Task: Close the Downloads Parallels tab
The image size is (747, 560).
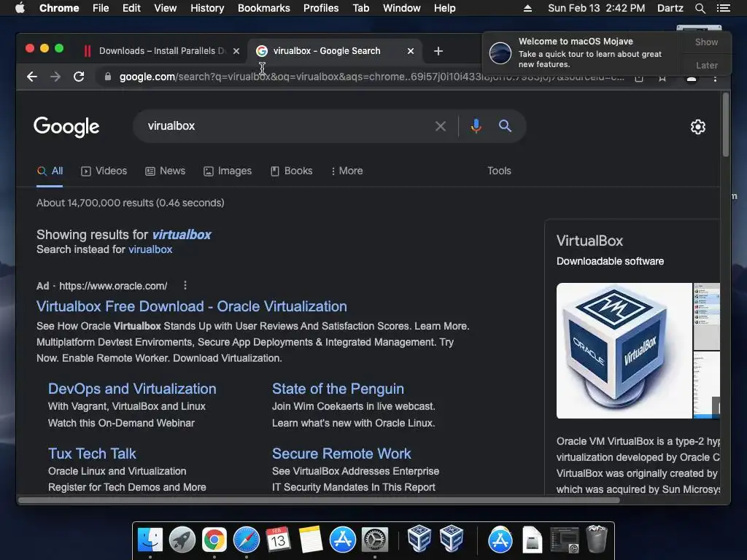Action: click(x=236, y=51)
